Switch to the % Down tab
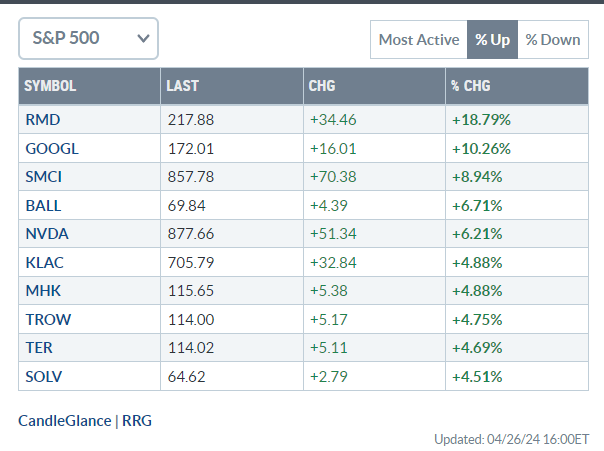The image size is (604, 451). [553, 40]
